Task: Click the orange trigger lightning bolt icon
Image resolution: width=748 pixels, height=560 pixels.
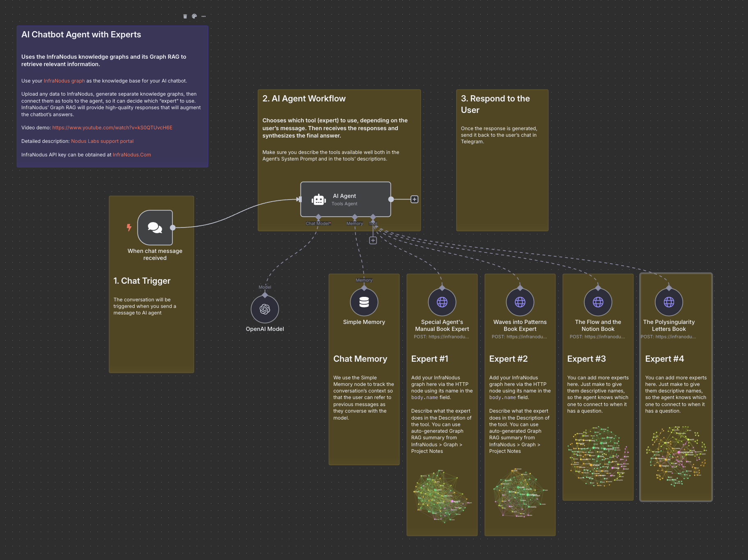Action: pos(129,227)
